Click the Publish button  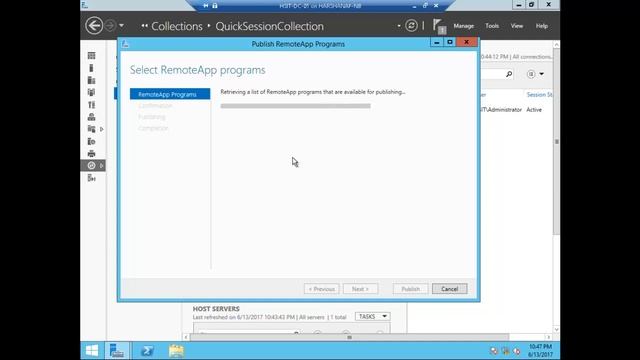click(411, 289)
